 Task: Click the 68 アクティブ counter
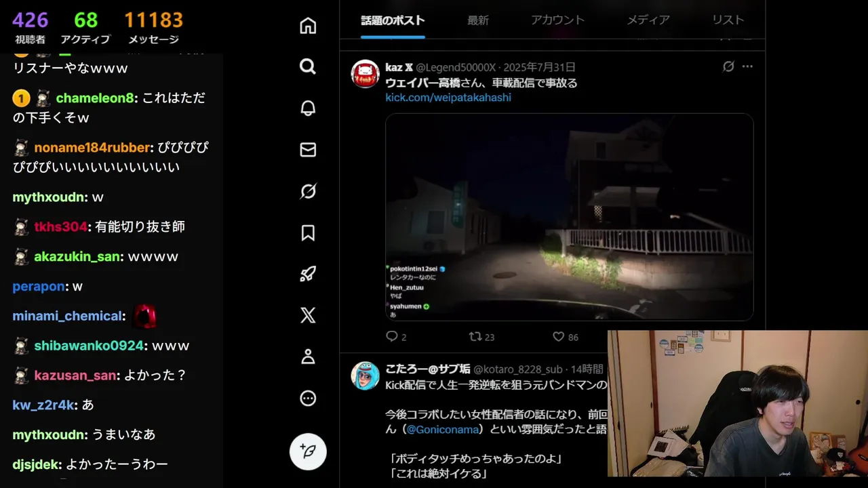pyautogui.click(x=85, y=28)
